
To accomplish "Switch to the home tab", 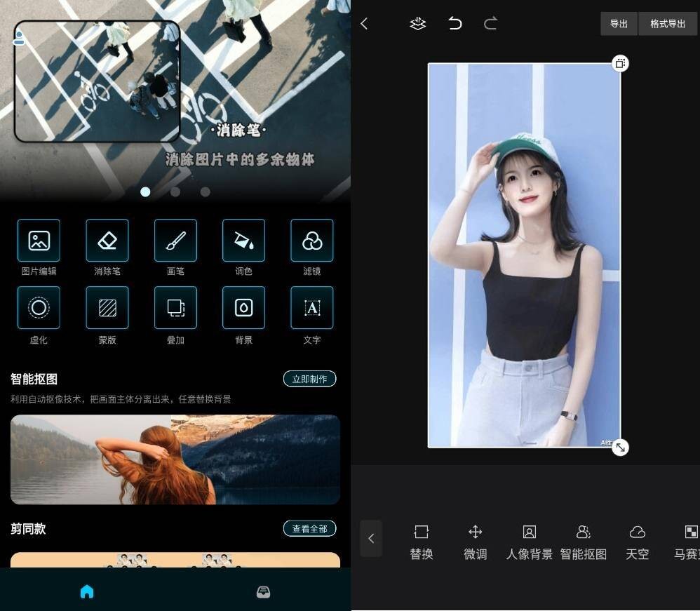I will pos(87,592).
